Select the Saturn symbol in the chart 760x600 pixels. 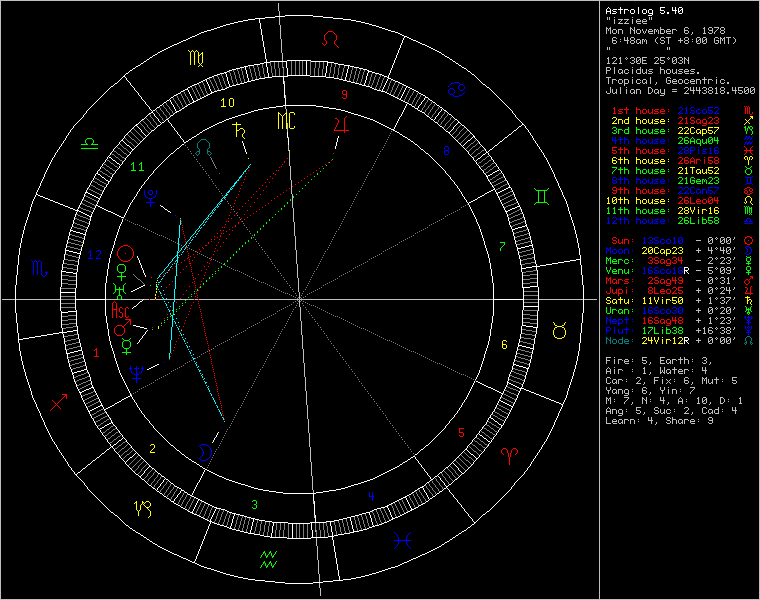coord(238,129)
